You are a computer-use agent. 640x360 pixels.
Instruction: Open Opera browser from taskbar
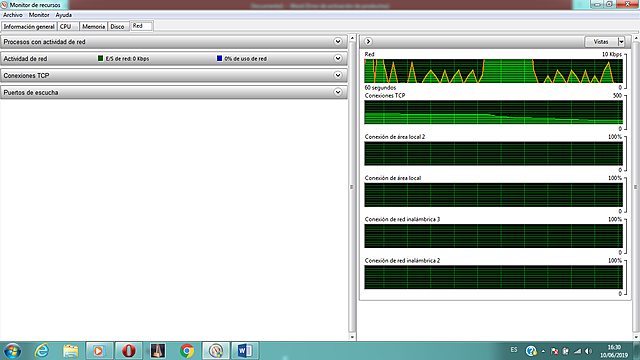[x=129, y=351]
